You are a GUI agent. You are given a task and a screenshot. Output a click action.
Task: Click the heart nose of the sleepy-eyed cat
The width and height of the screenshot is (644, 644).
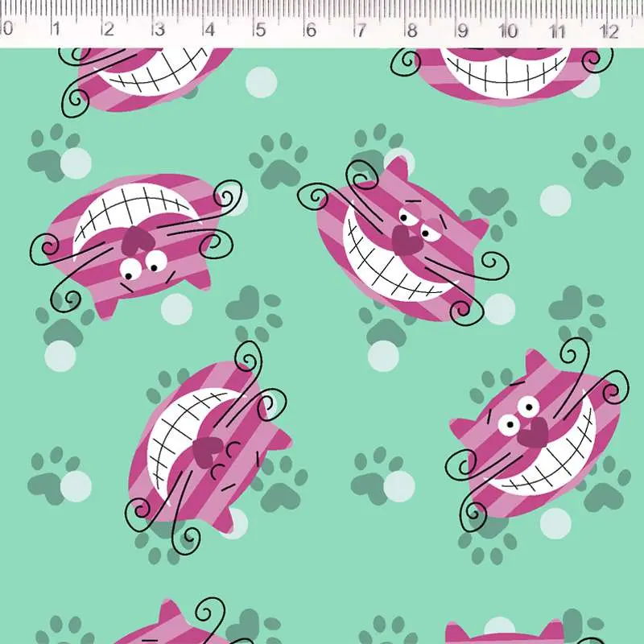(x=403, y=237)
